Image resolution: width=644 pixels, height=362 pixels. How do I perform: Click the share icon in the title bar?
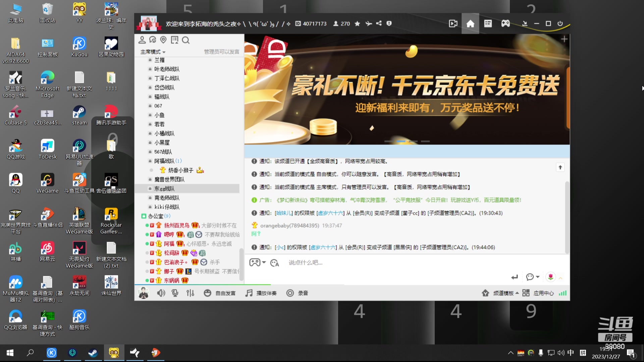379,23
